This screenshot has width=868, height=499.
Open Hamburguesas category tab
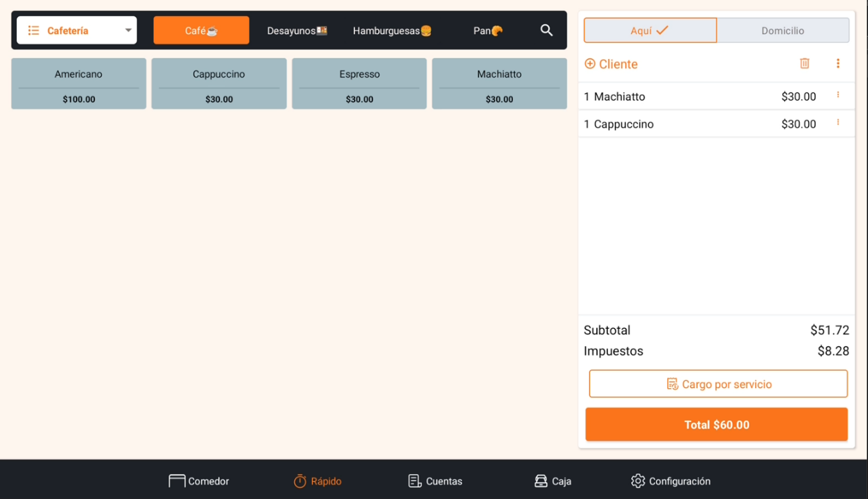pyautogui.click(x=392, y=31)
